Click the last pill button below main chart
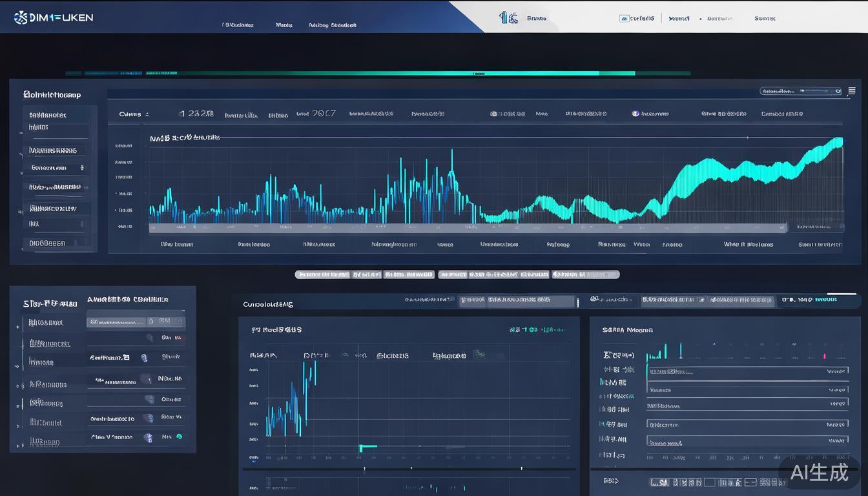The width and height of the screenshot is (868, 496). click(585, 274)
